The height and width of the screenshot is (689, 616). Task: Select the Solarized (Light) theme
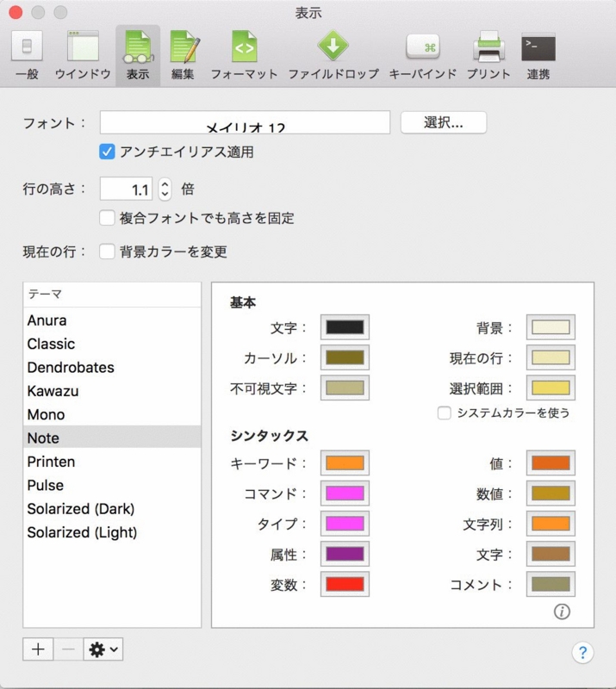[112, 532]
